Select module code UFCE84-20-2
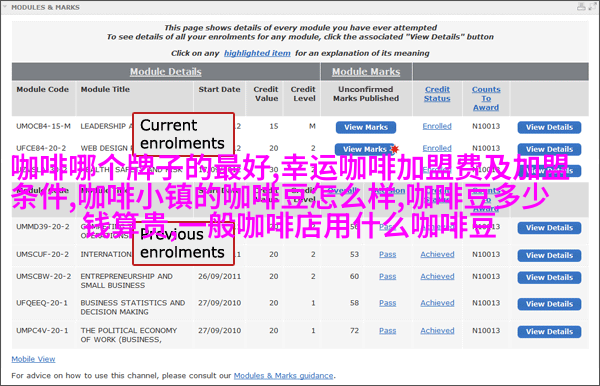Viewport: 600px width, 386px height. [41, 148]
